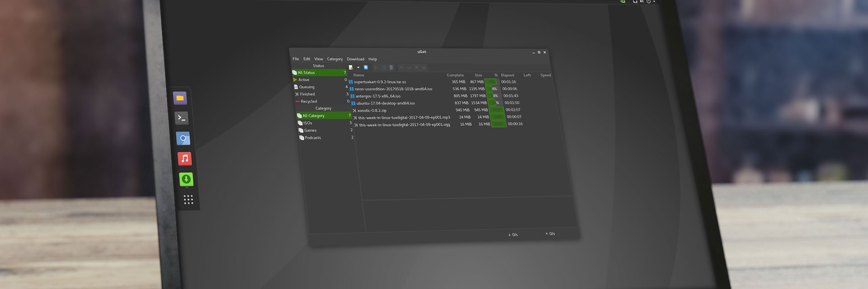Open the Category menu

click(335, 59)
